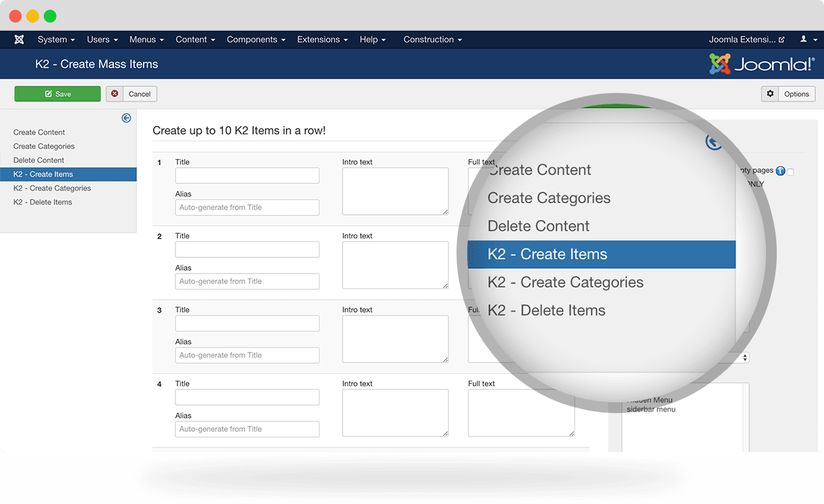Focus the Alias field for item 2

247,282
